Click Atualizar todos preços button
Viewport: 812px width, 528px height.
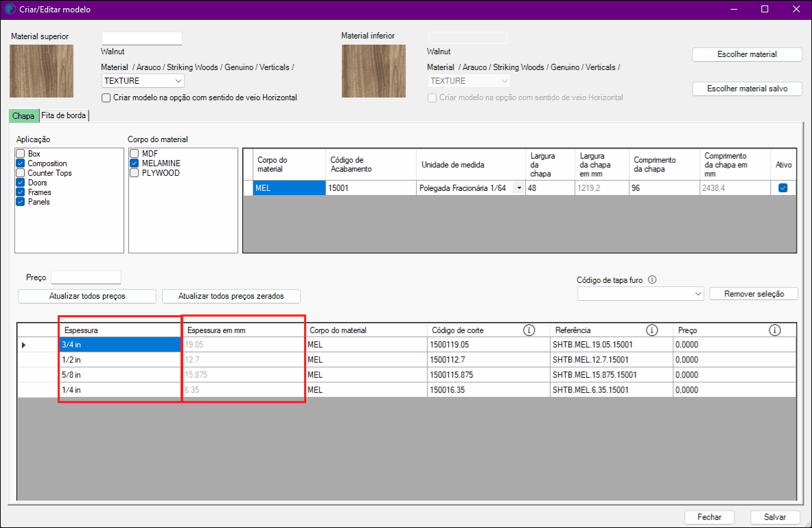click(87, 297)
